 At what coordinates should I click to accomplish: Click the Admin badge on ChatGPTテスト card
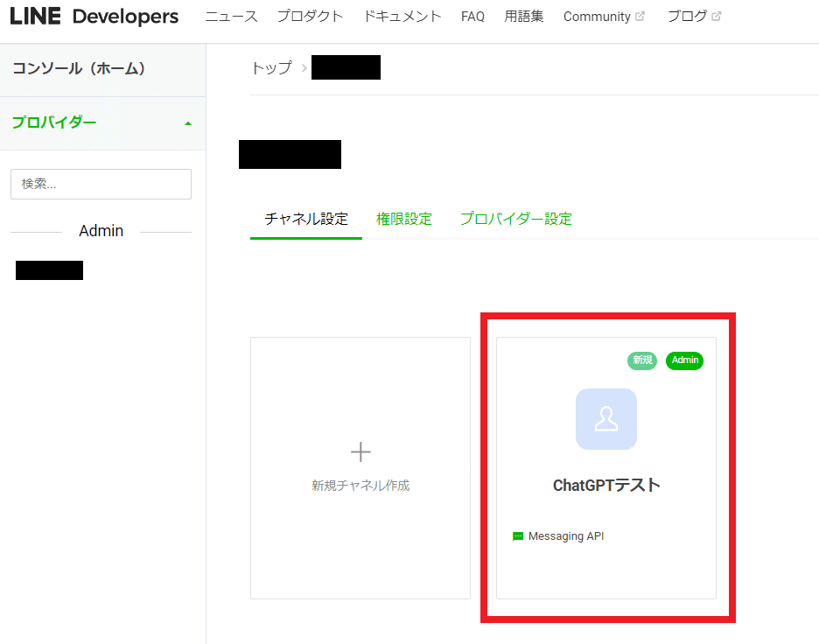[685, 360]
